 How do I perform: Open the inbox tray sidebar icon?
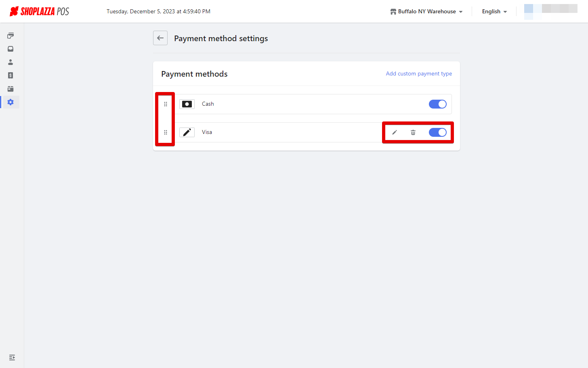pos(10,49)
